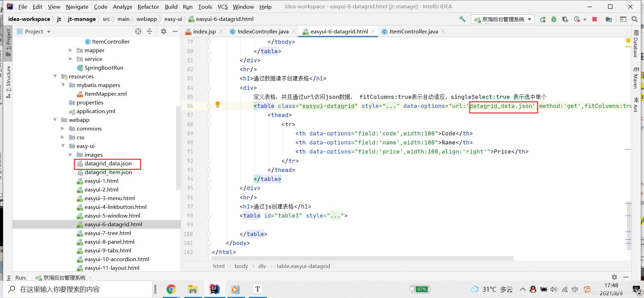The image size is (644, 298).
Task: Switch to the IndexController.java tab
Action: (263, 31)
